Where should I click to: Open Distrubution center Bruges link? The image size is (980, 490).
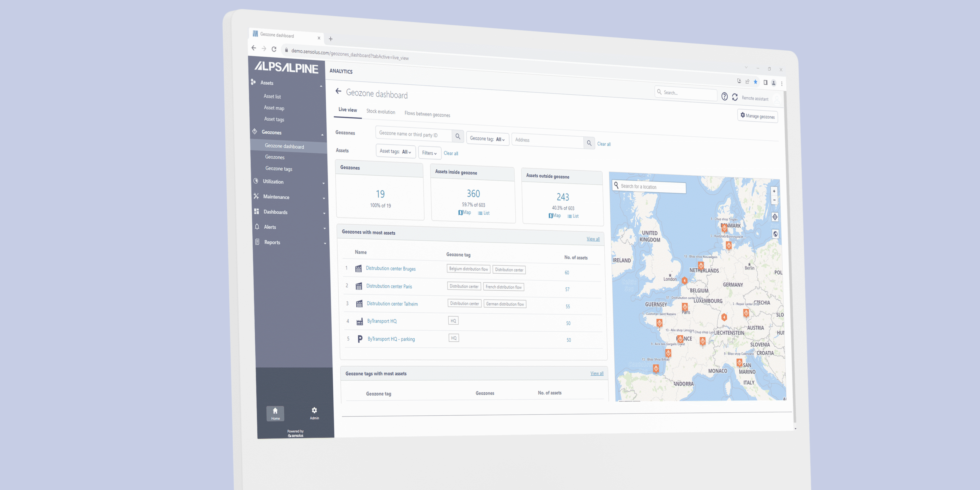point(390,269)
